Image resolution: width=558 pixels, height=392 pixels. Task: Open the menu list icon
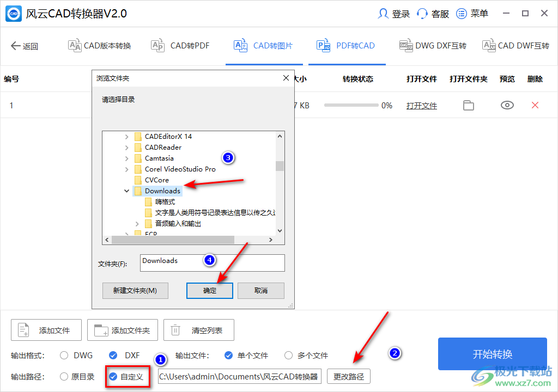tap(461, 14)
